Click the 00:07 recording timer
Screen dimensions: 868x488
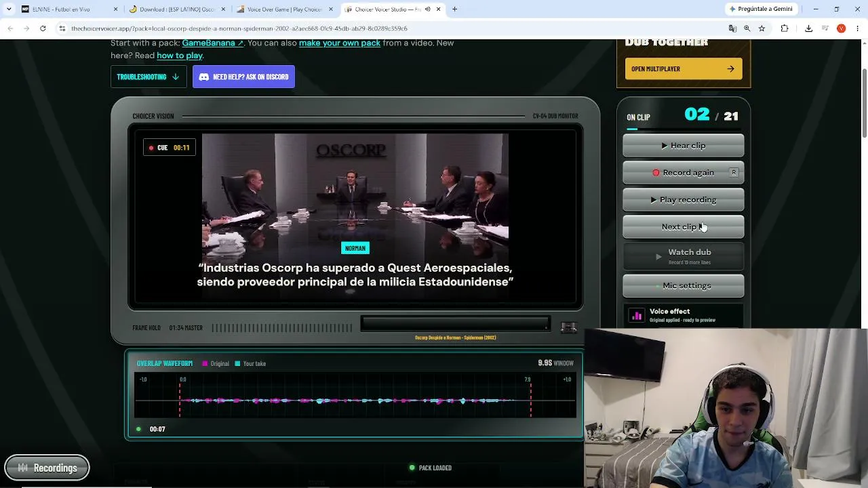pos(157,429)
